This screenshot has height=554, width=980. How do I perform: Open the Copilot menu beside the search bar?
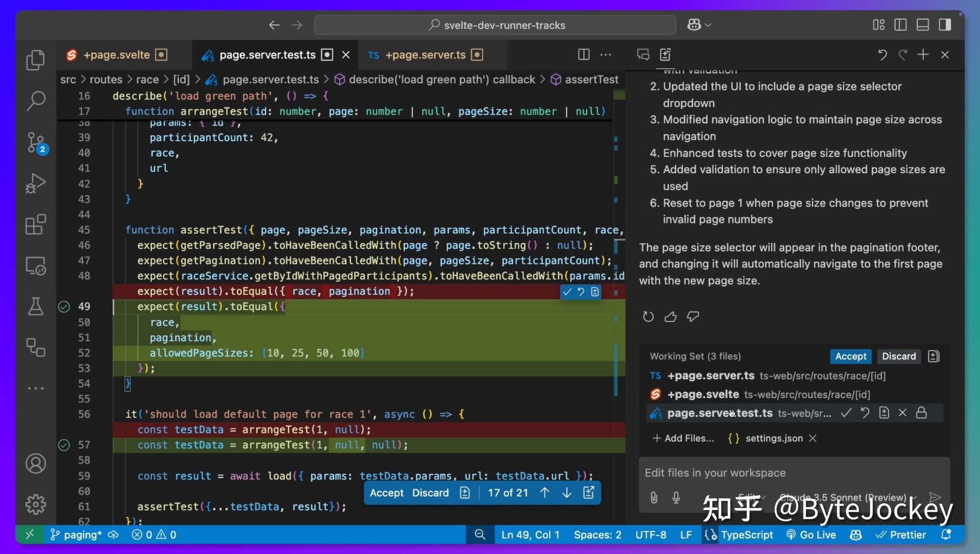coord(698,25)
